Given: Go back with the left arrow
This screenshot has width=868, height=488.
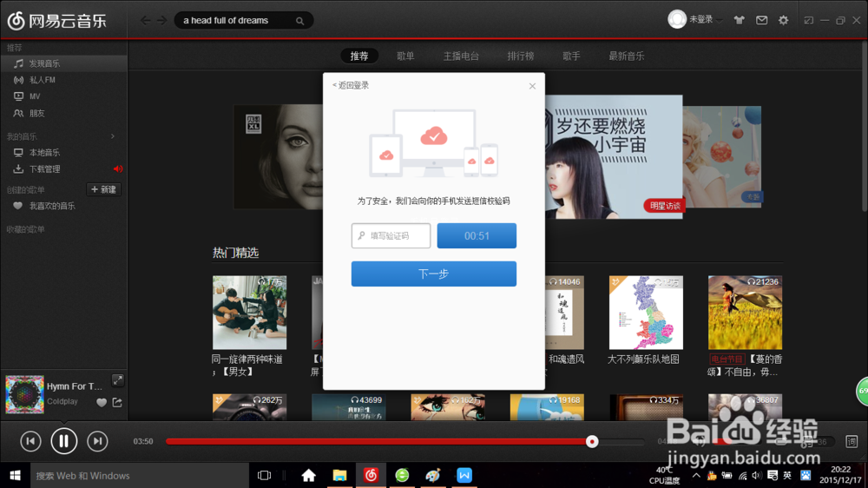Looking at the screenshot, I should (x=145, y=21).
